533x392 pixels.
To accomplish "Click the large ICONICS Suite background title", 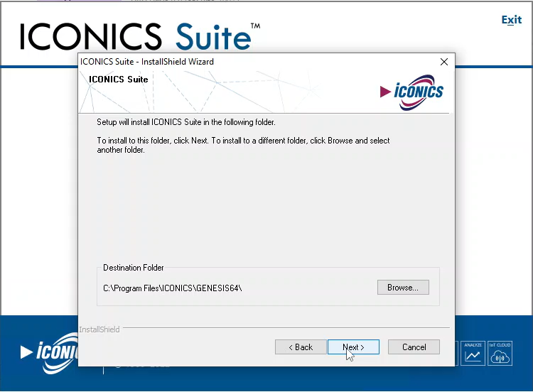I will 139,36.
